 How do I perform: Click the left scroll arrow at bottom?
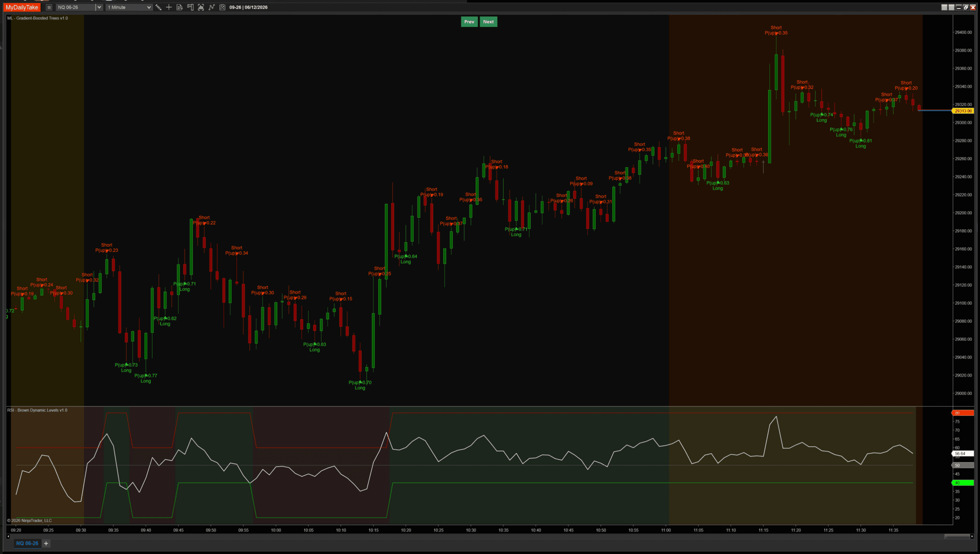8,536
